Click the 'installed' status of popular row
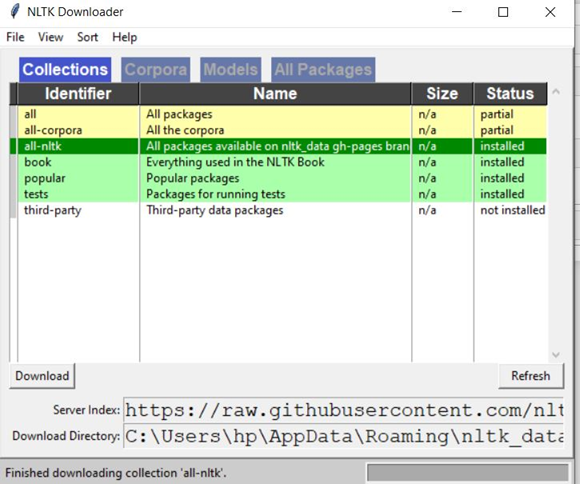580x484 pixels. pyautogui.click(x=502, y=178)
